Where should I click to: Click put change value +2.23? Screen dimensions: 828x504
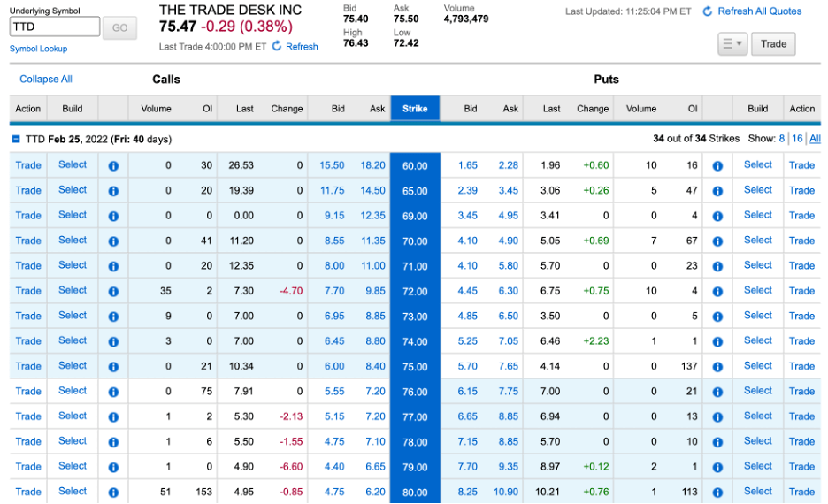tap(595, 341)
